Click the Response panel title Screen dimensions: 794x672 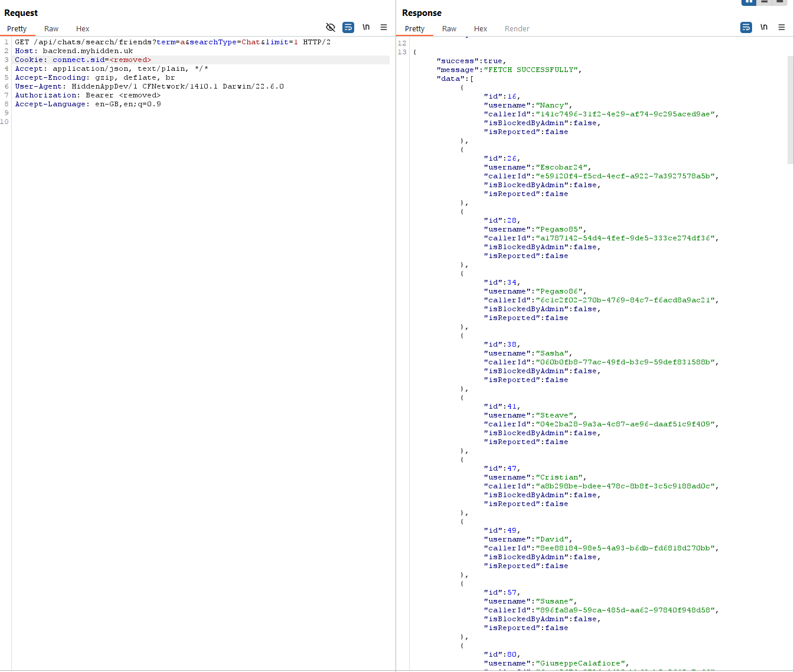(421, 13)
